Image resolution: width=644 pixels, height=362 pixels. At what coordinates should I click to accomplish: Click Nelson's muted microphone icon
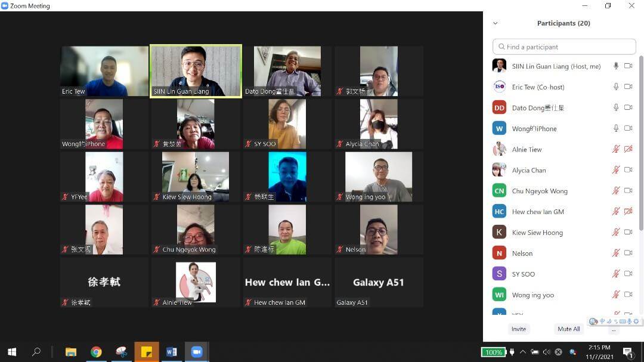click(616, 253)
